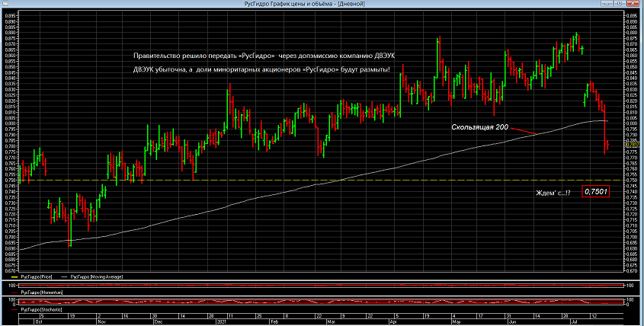
Task: Click the Dec month label on date axis
Action: point(158,322)
